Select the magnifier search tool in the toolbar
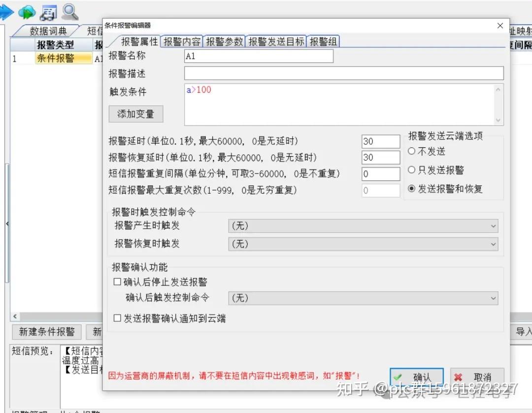The height and width of the screenshot is (413, 532). (70, 12)
